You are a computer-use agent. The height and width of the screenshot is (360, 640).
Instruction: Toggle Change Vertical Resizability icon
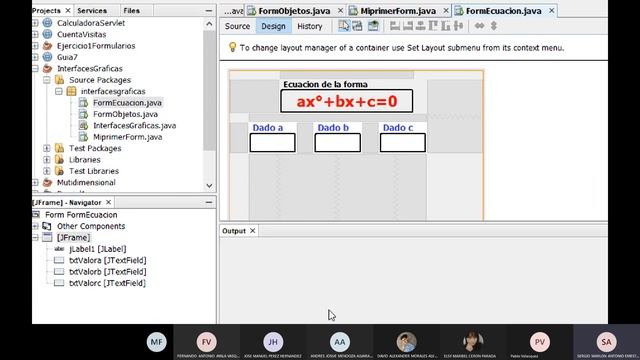tap(493, 26)
